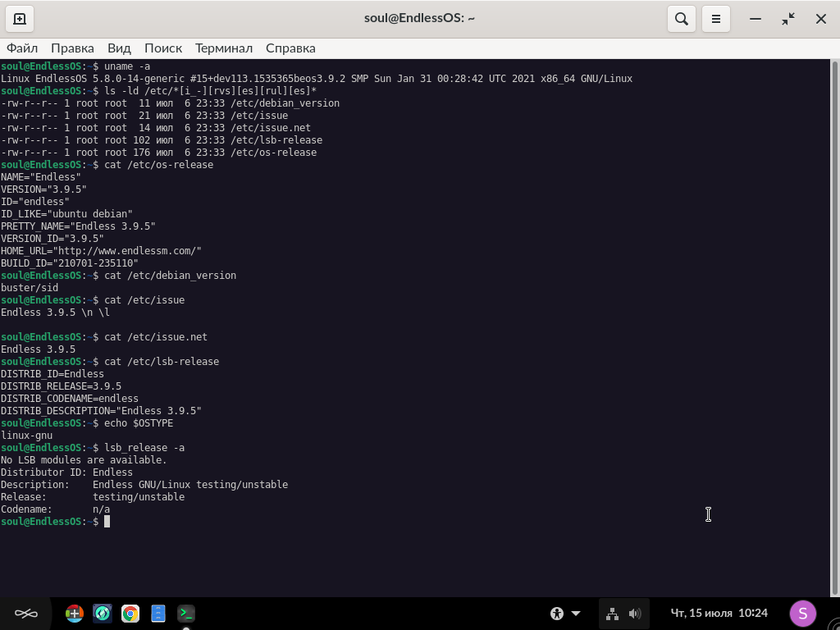Click the line DISTRIB_ID=Endless
Screen dimensions: 840x630
52,374
